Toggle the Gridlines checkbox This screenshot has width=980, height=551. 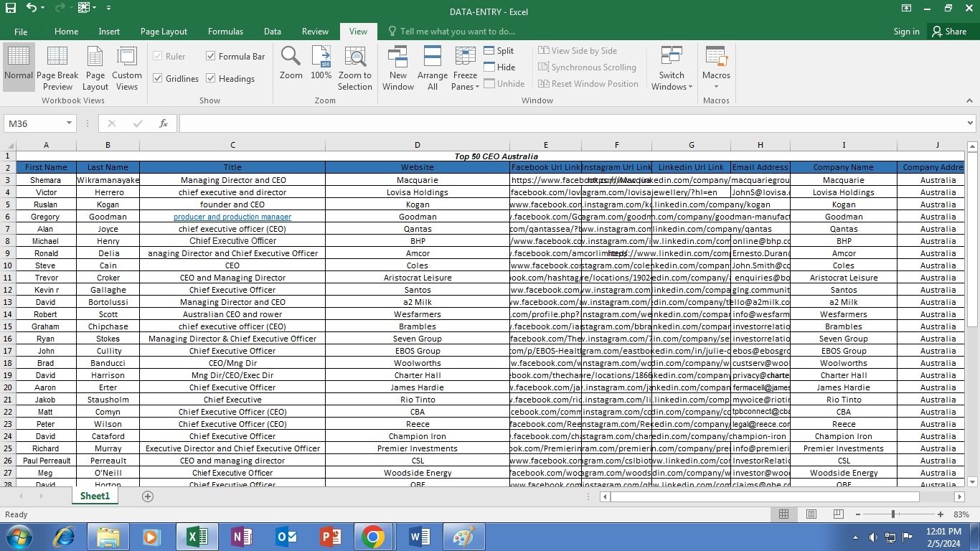point(158,78)
